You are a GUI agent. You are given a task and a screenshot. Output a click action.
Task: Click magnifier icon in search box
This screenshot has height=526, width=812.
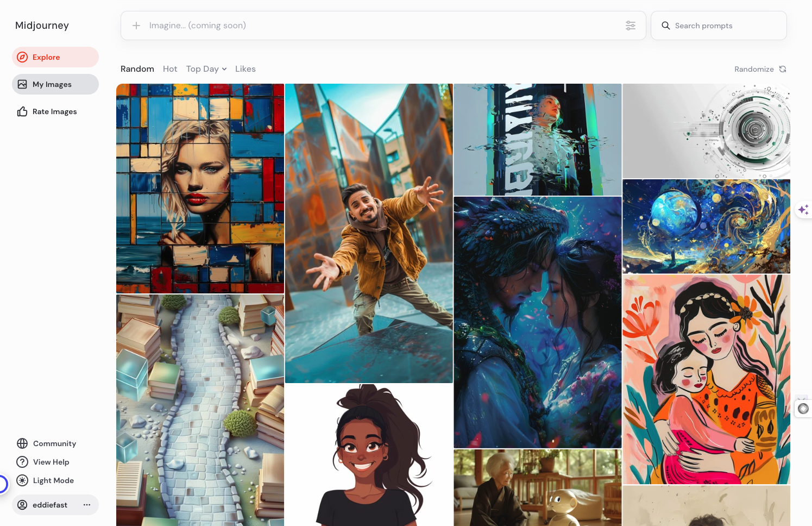[665, 26]
